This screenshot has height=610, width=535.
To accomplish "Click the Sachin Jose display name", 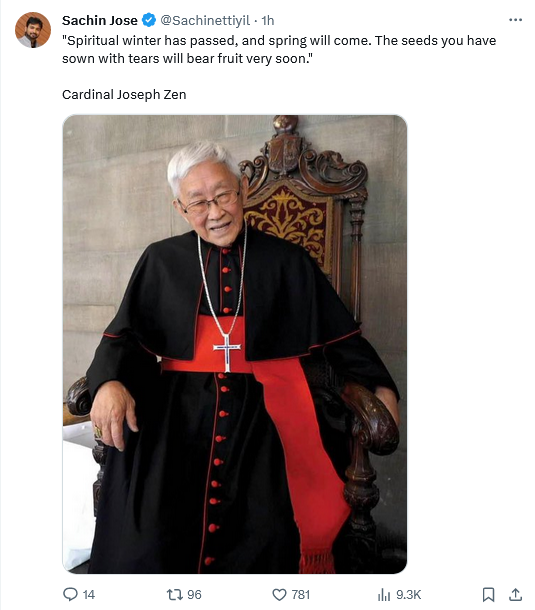I will click(100, 20).
